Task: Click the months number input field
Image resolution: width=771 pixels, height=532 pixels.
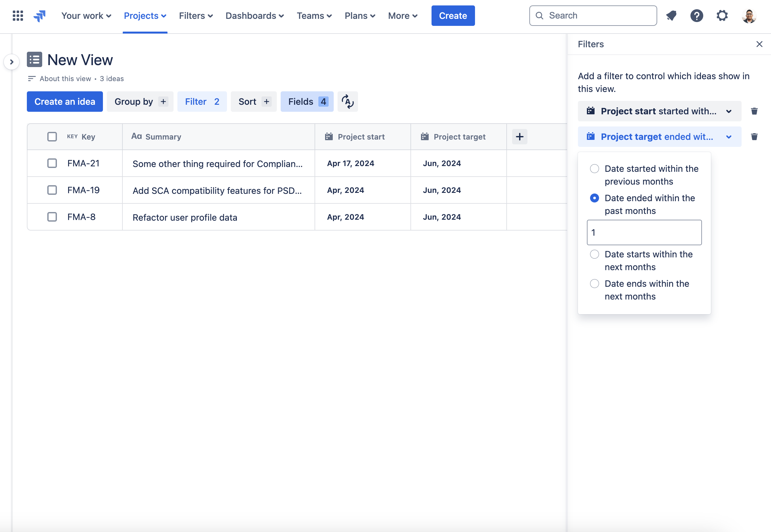Action: [x=644, y=232]
